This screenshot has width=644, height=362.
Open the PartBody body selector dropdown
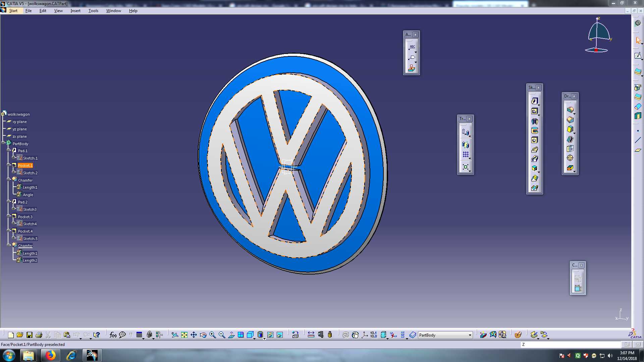point(470,335)
